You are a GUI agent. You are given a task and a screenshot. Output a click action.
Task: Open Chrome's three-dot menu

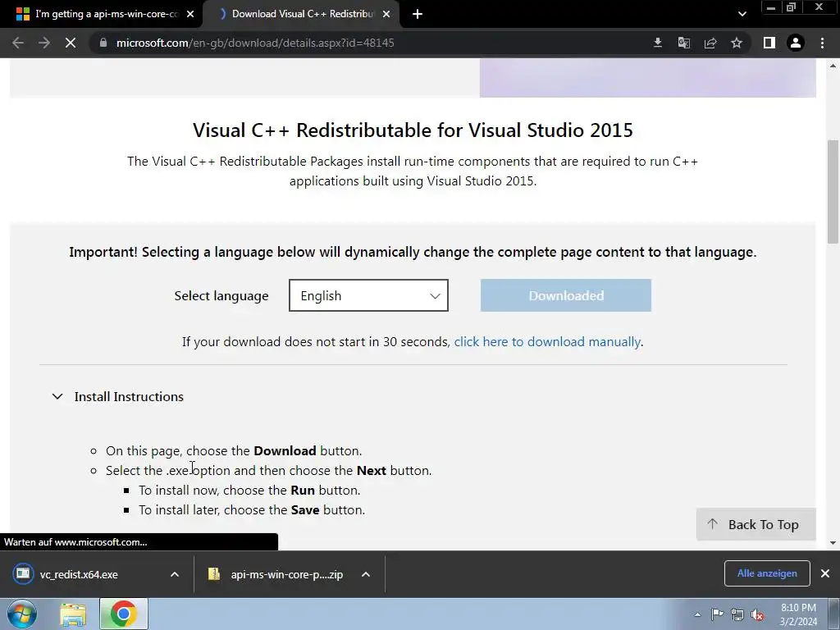tap(822, 43)
